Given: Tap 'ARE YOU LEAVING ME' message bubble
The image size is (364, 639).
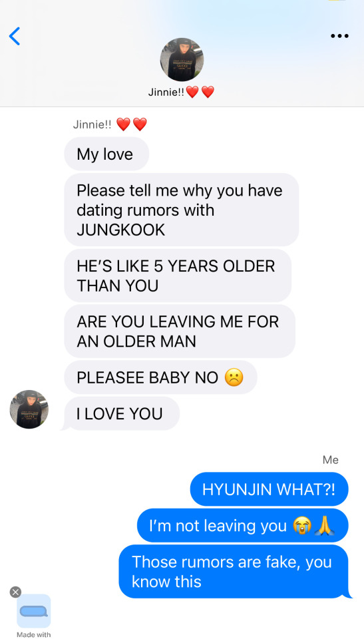Looking at the screenshot, I should coord(180,331).
